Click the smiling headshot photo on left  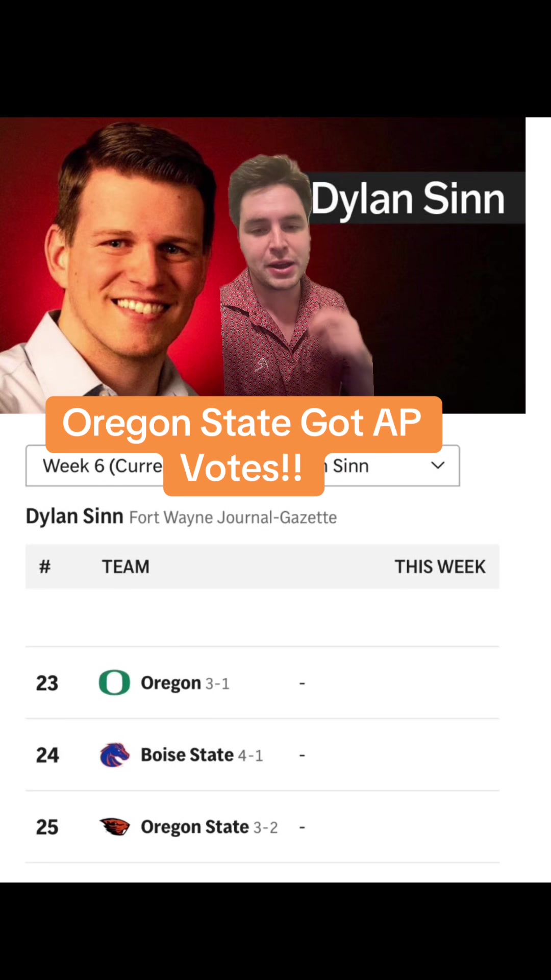[x=110, y=265]
